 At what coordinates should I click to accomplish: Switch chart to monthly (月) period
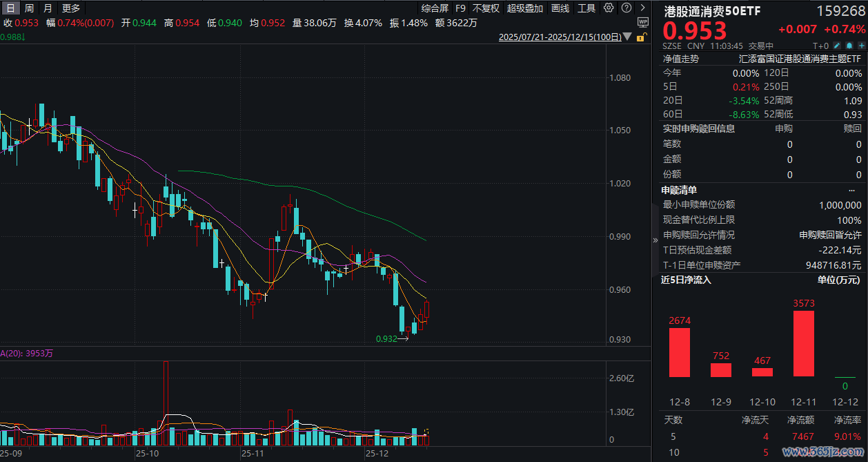pos(47,8)
